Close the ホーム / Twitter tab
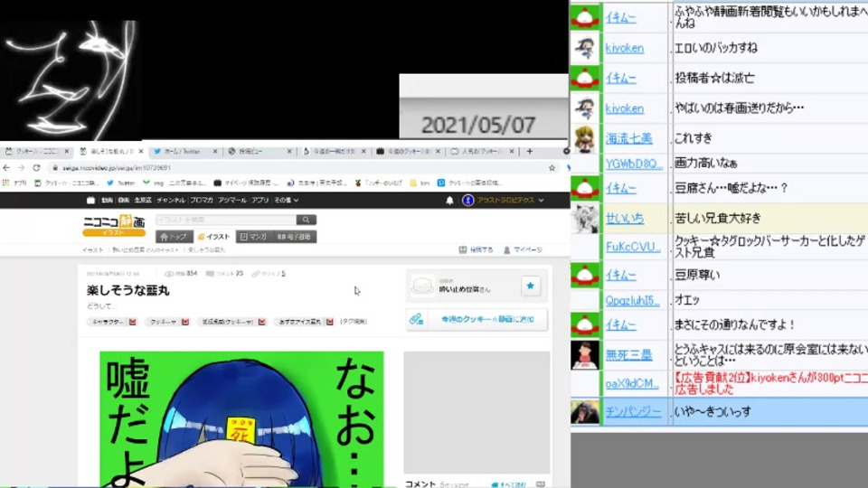The width and height of the screenshot is (868, 488). [x=215, y=151]
